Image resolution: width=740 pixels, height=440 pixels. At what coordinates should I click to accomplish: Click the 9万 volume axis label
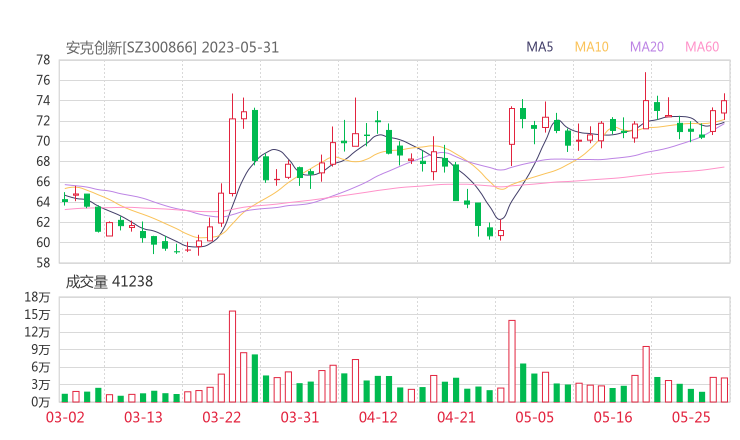point(41,350)
